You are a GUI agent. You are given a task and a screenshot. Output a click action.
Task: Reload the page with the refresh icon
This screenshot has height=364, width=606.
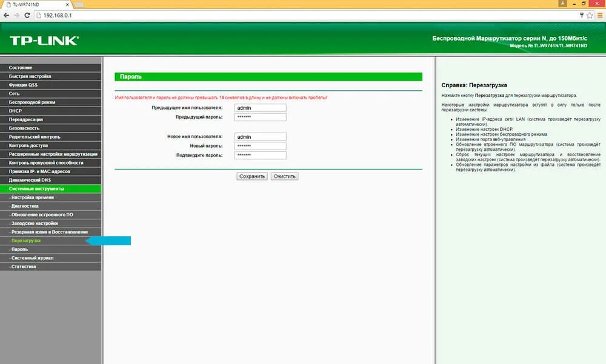(27, 16)
